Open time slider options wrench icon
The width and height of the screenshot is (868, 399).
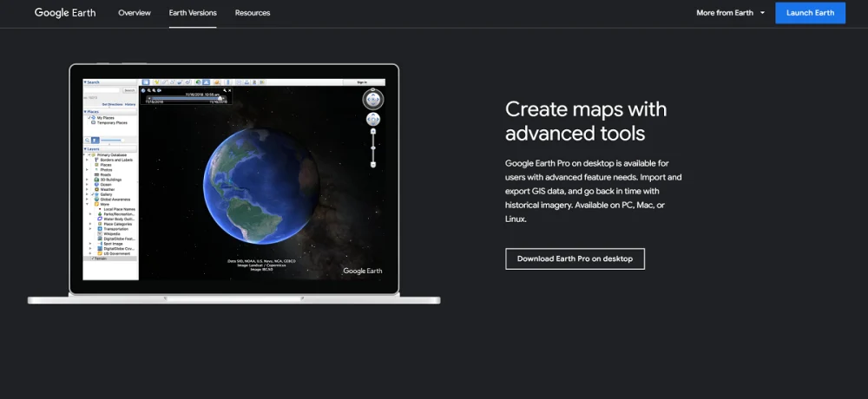tap(225, 90)
